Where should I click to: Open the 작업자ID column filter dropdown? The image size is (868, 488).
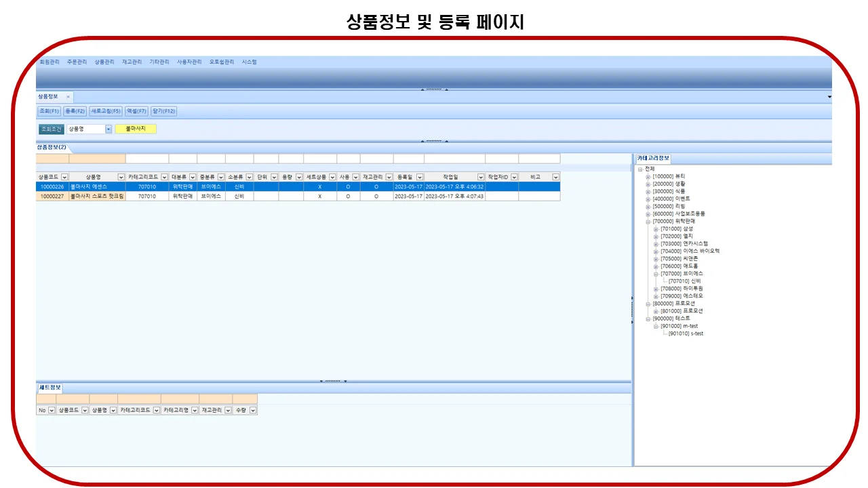515,177
